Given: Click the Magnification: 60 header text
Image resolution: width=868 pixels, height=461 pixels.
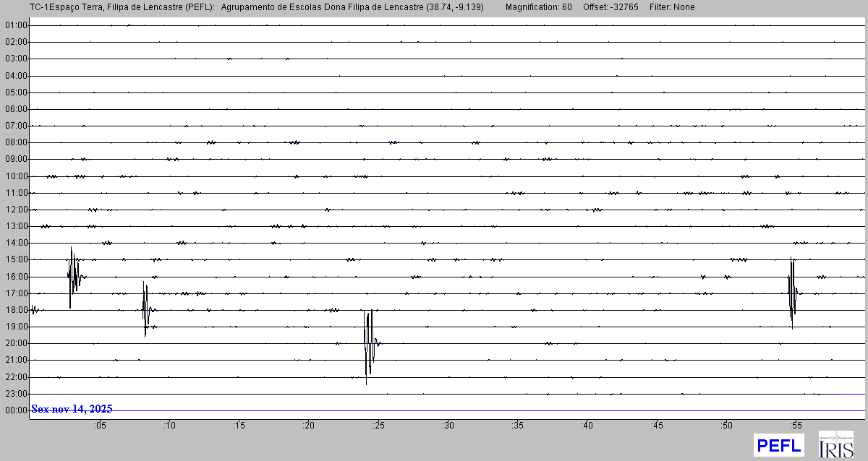Looking at the screenshot, I should (x=538, y=7).
